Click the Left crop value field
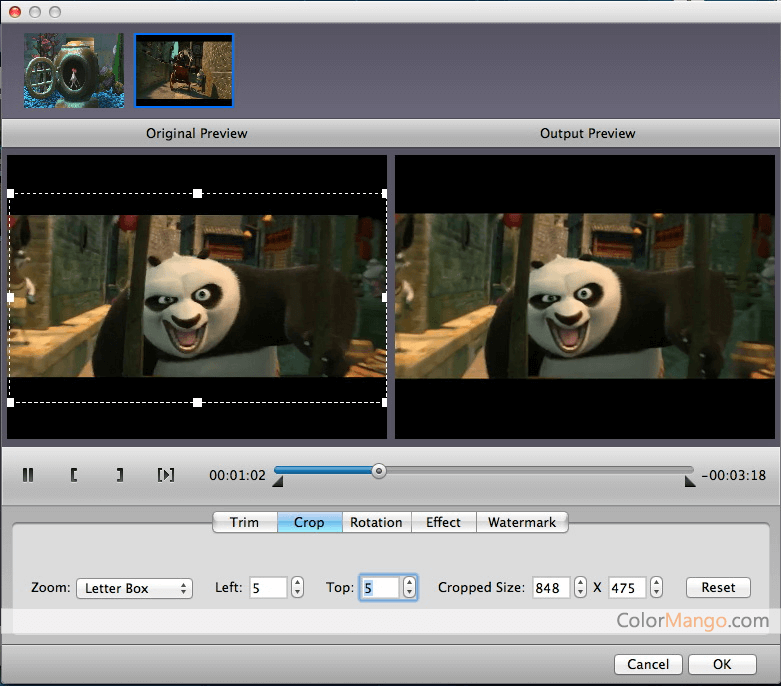Image resolution: width=781 pixels, height=686 pixels. (268, 588)
